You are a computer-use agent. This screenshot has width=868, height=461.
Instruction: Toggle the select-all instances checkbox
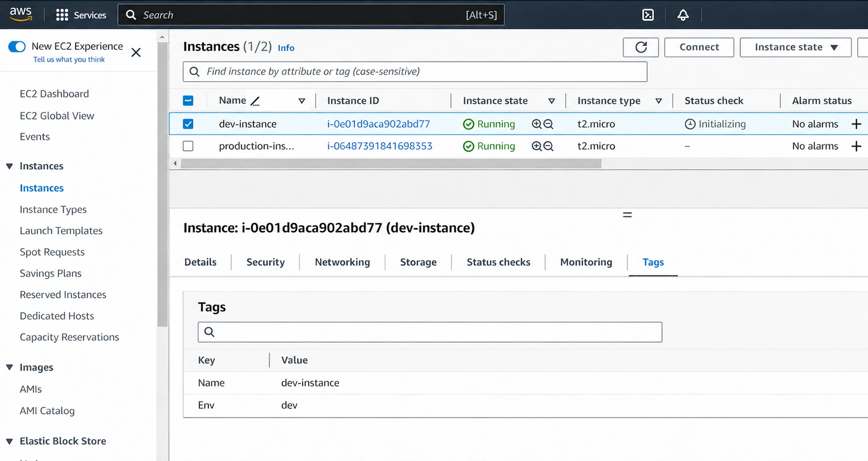188,100
